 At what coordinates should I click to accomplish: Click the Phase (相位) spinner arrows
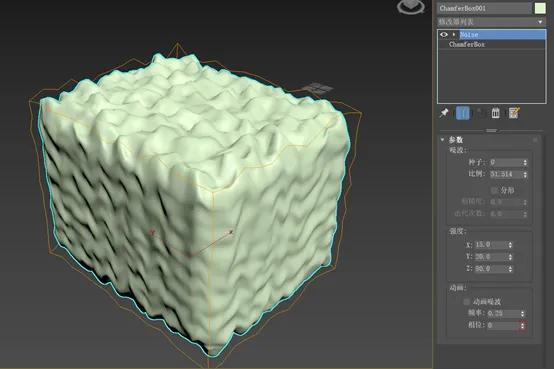[x=523, y=325]
